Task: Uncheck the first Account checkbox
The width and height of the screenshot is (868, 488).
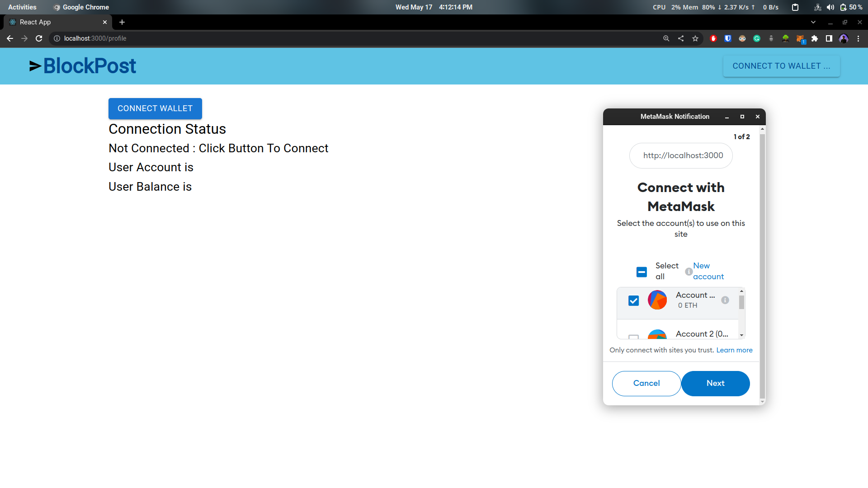Action: pos(634,300)
